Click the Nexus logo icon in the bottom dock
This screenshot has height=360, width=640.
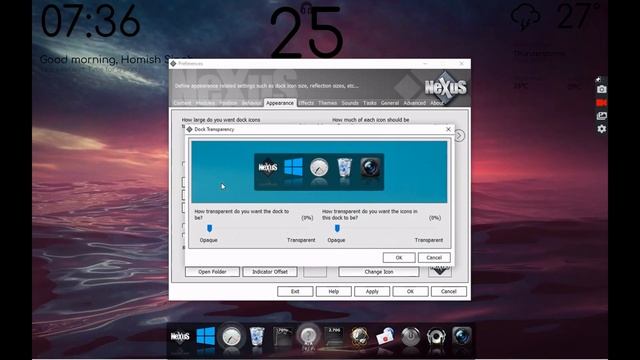(x=180, y=337)
